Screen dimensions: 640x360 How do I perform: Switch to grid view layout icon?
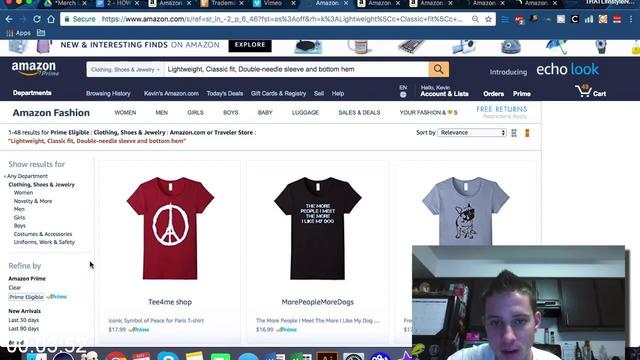514,133
